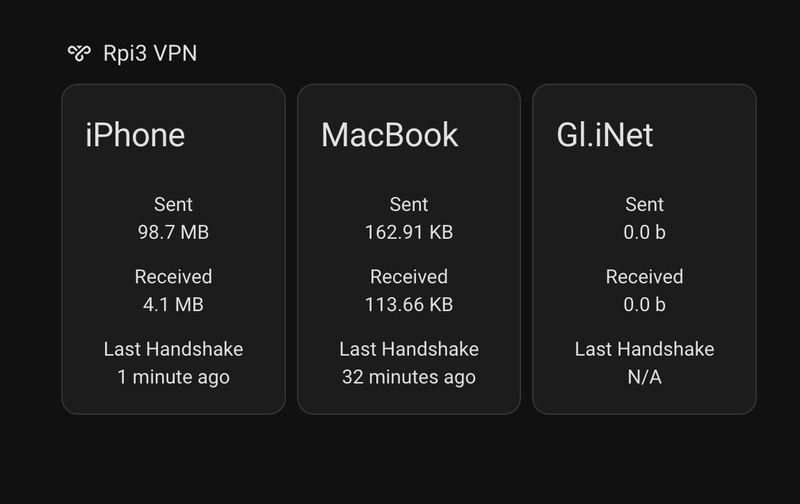
Task: Open the iPhone peer card title
Action: click(135, 135)
